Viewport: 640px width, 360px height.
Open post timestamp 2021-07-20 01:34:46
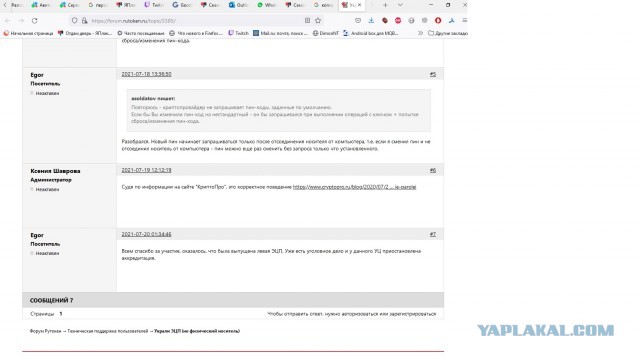pos(146,234)
